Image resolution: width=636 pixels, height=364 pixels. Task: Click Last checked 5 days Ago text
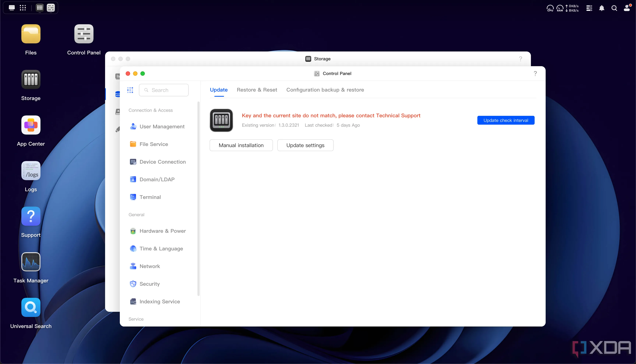pos(332,125)
